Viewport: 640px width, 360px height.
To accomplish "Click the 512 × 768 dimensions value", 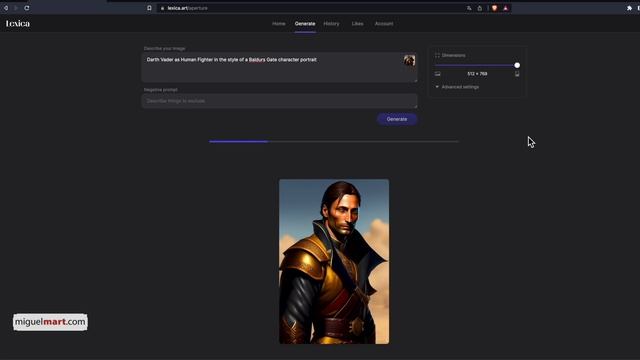I will pyautogui.click(x=477, y=74).
